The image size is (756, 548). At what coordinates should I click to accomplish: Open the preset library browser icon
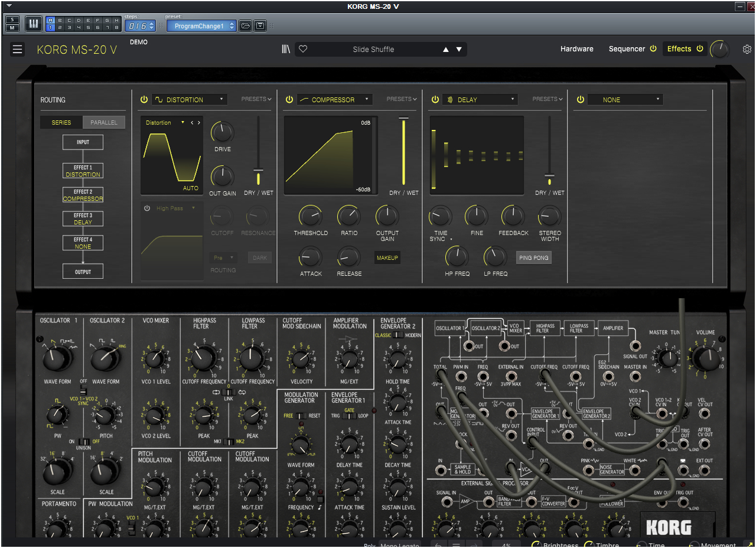(286, 49)
